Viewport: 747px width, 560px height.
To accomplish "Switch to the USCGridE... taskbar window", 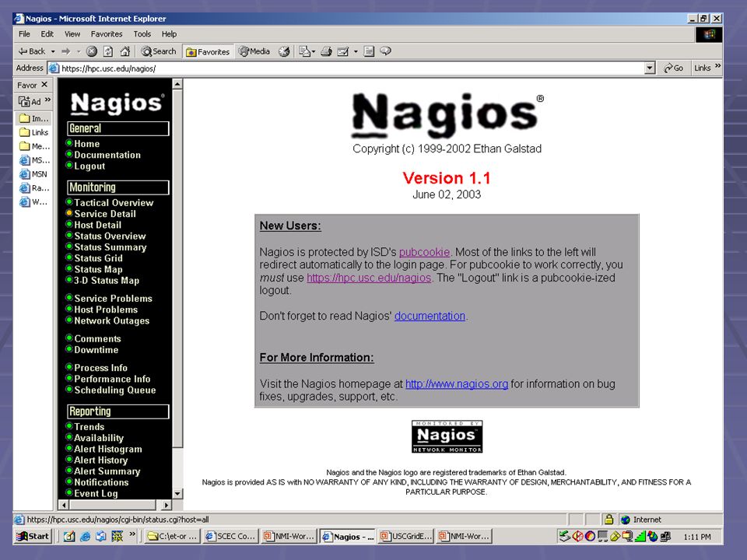I will (406, 536).
